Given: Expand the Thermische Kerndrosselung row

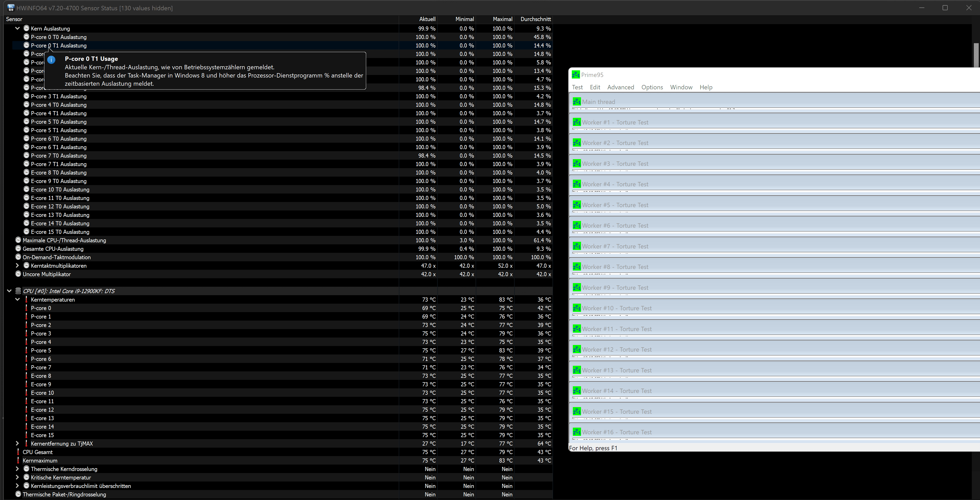Looking at the screenshot, I should (17, 469).
